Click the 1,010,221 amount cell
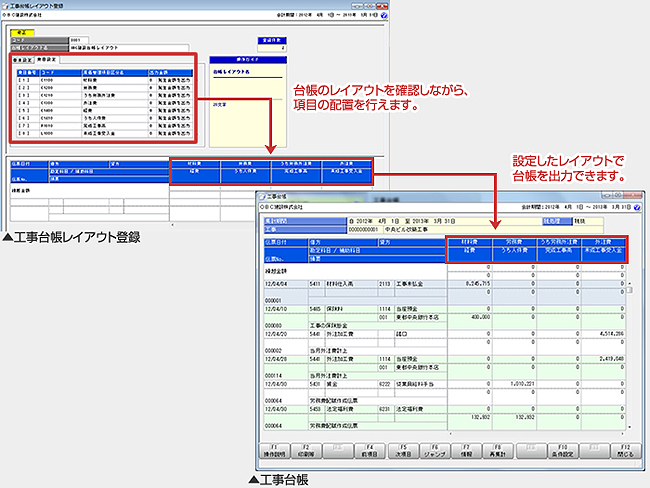The image size is (650, 488). (514, 384)
